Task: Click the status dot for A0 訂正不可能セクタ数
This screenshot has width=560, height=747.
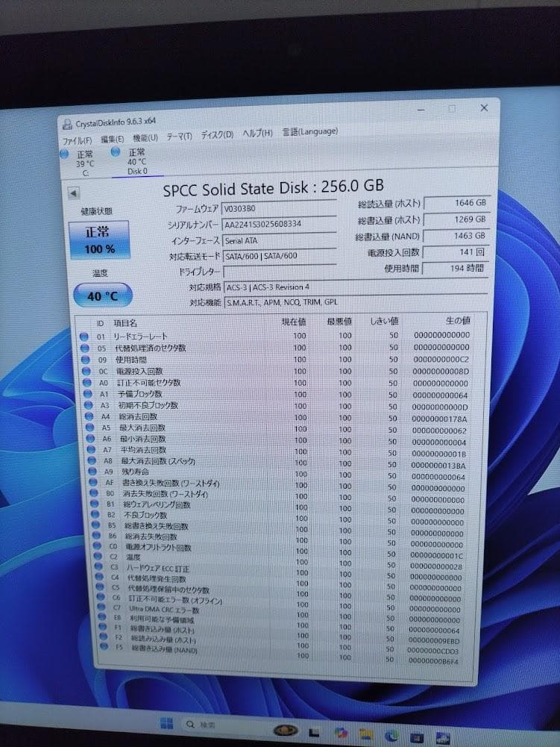Action: click(87, 383)
